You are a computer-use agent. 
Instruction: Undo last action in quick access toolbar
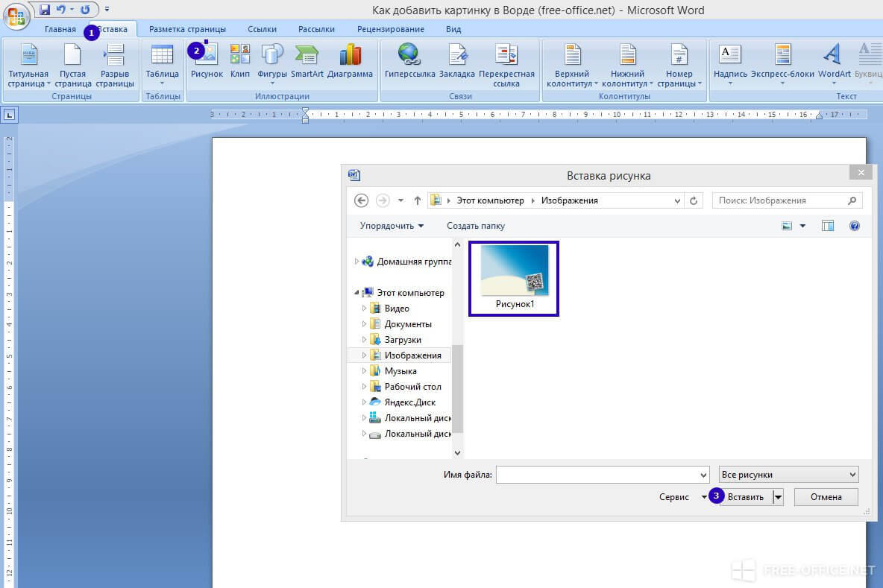click(x=61, y=10)
